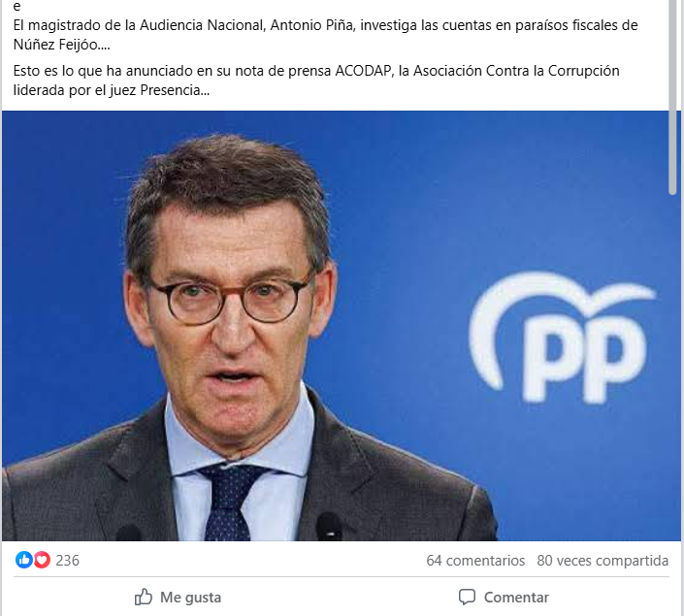This screenshot has width=684, height=616.
Task: Open the 236 reactions count
Action: coord(68,560)
